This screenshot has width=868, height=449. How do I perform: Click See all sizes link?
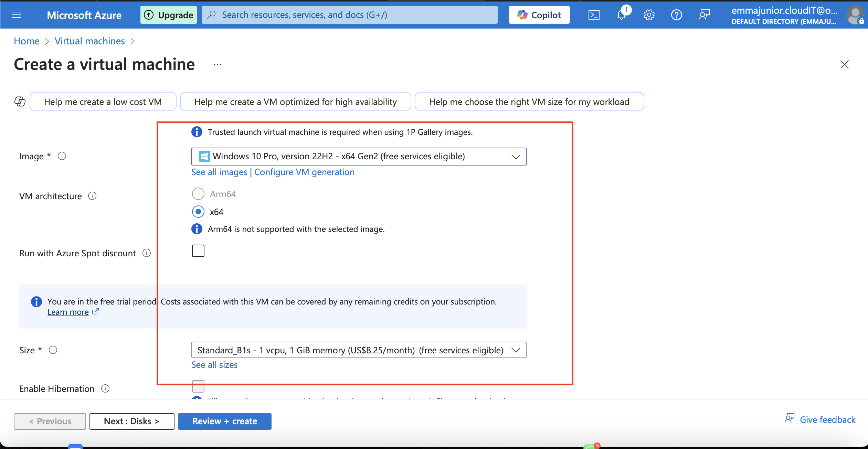[x=214, y=365]
